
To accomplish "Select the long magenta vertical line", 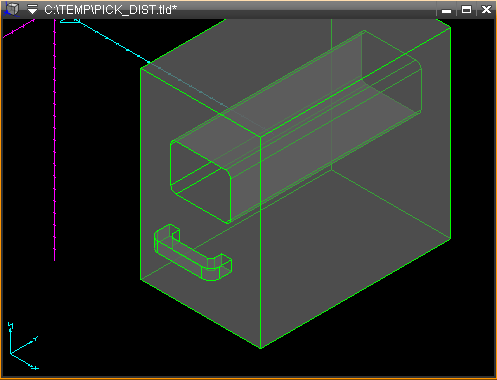I will 55,140.
